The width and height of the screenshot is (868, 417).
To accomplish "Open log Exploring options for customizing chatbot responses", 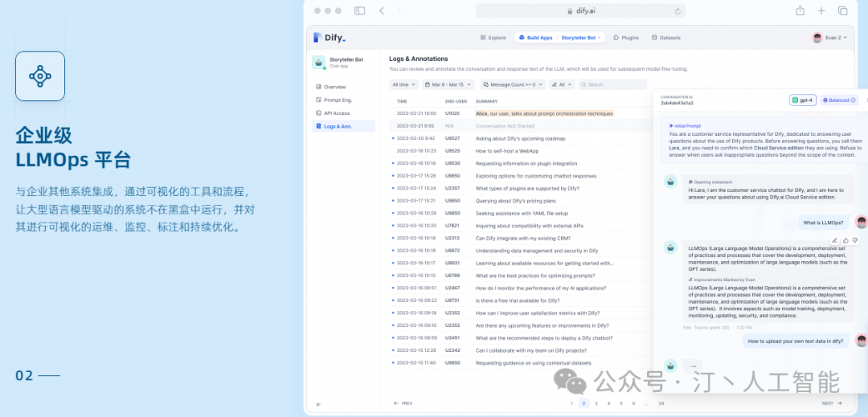I will [536, 176].
